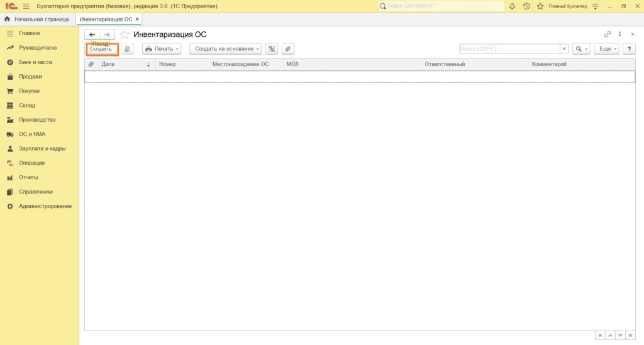Open the Зарплата и кадры section
This screenshot has height=345, width=644.
pos(42,148)
